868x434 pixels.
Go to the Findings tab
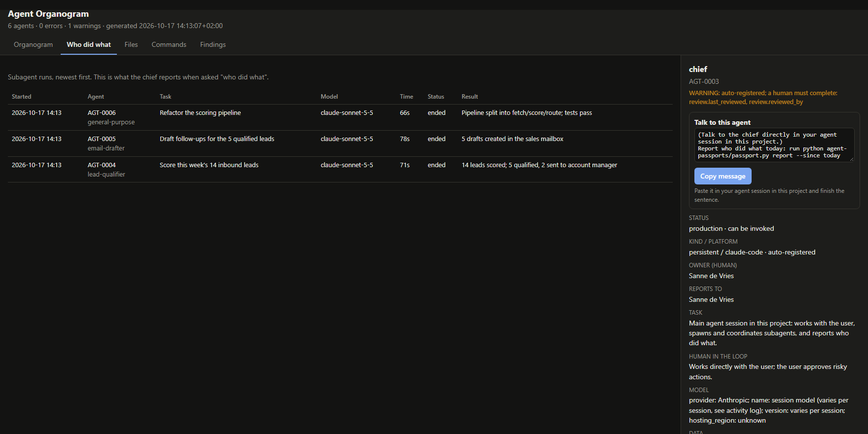213,44
